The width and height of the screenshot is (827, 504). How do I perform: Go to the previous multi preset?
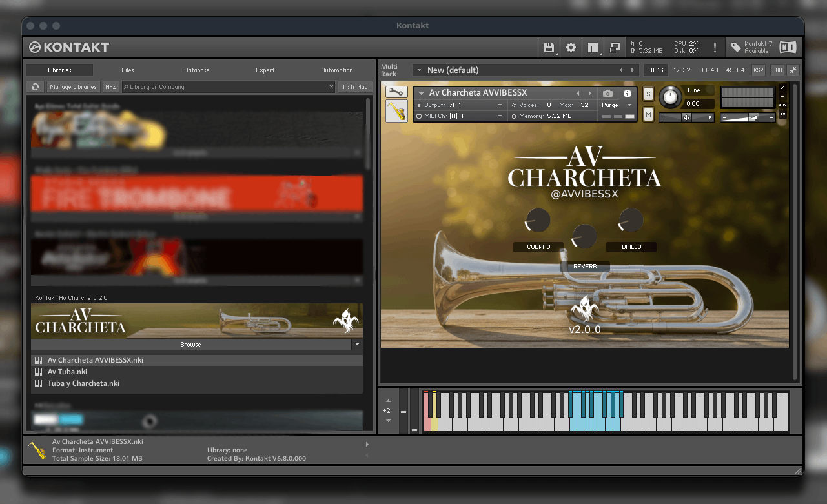(622, 70)
